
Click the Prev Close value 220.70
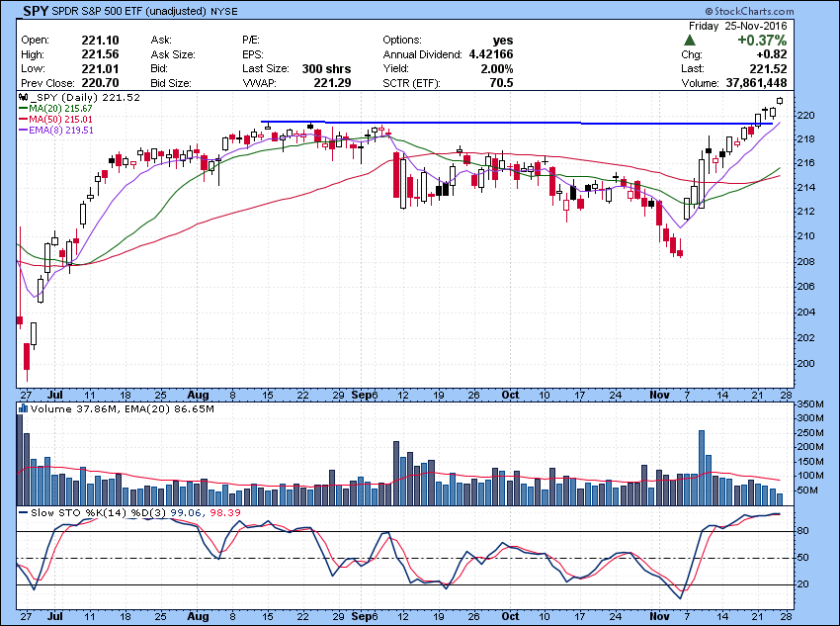tap(100, 83)
